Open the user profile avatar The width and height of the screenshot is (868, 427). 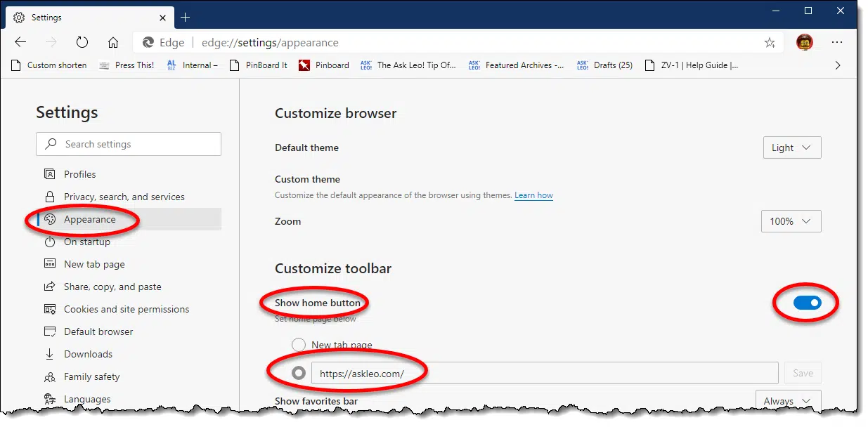coord(805,42)
